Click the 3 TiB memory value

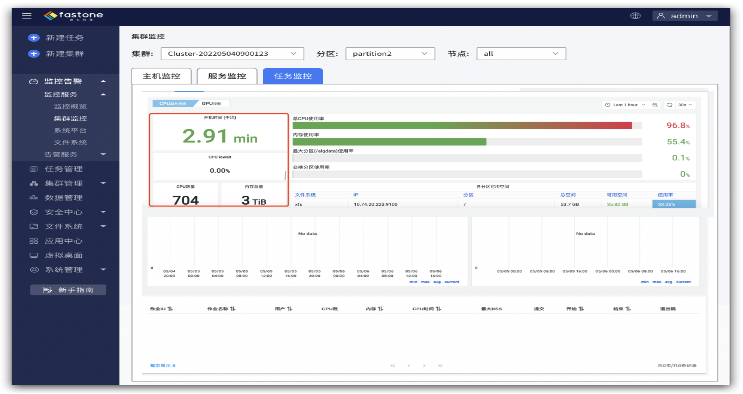(x=254, y=201)
